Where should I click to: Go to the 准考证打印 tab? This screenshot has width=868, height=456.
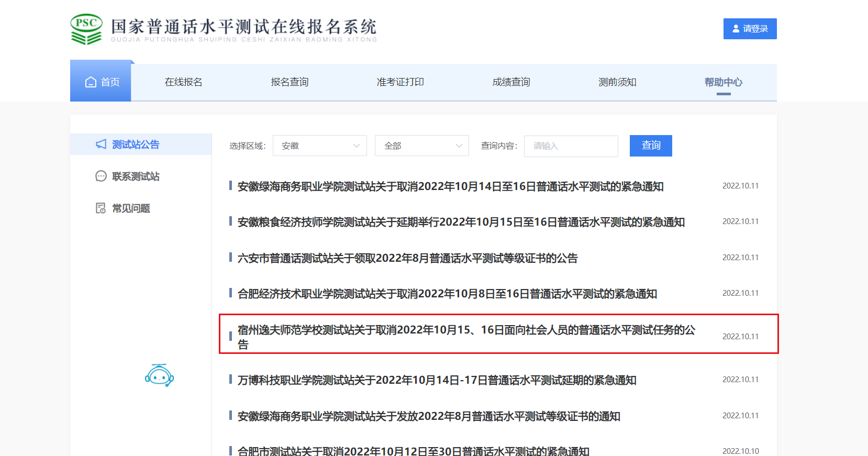coord(400,82)
